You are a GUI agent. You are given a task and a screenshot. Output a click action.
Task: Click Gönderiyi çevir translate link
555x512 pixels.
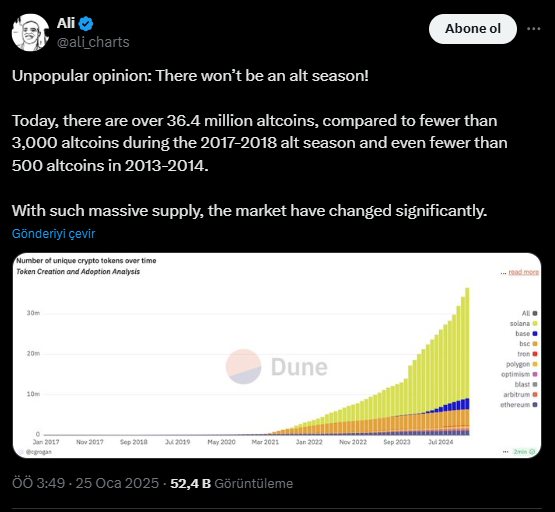click(x=53, y=234)
